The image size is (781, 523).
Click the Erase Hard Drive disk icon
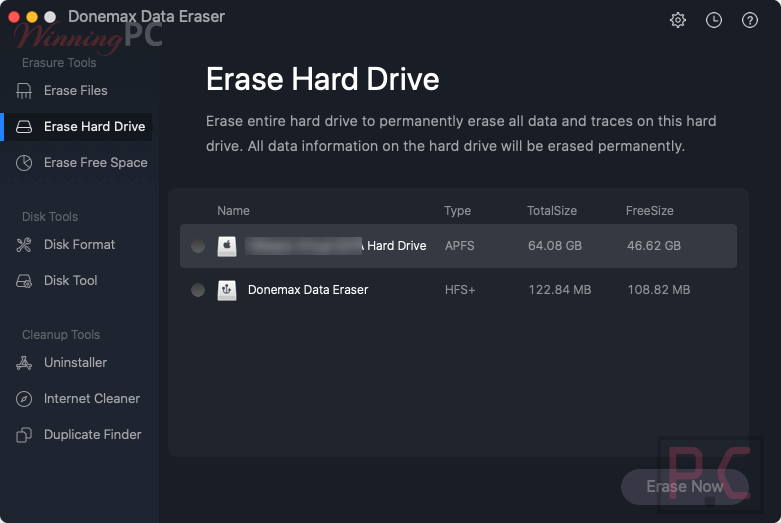click(24, 127)
